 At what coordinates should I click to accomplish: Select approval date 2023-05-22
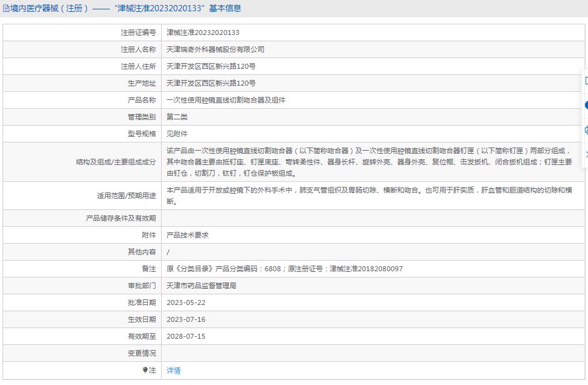pos(186,302)
